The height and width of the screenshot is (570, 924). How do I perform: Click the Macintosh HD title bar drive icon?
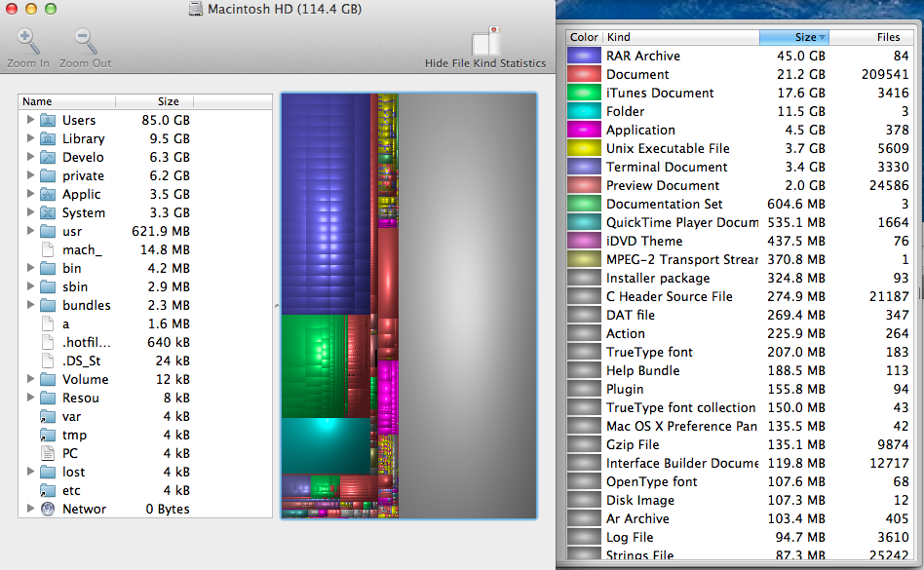195,9
